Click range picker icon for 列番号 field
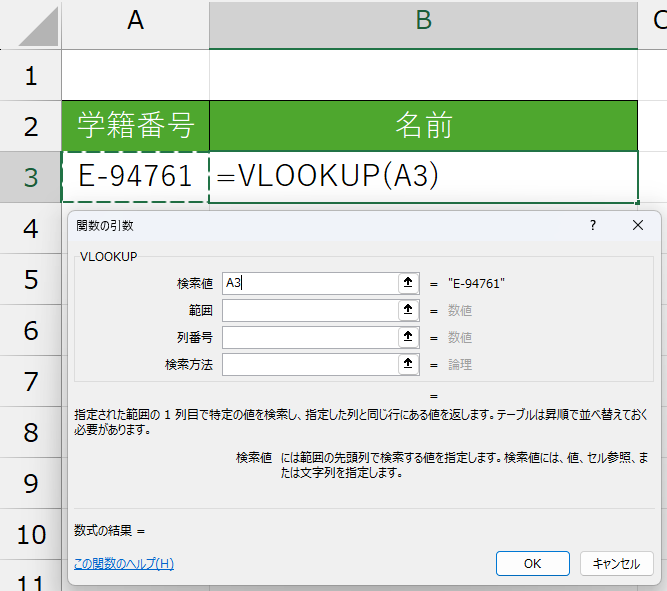This screenshot has width=667, height=591. pos(408,338)
